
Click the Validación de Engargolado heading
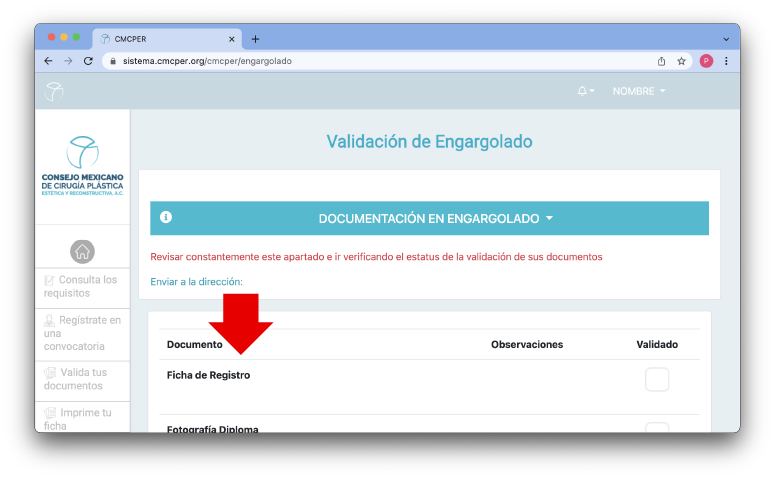[429, 142]
